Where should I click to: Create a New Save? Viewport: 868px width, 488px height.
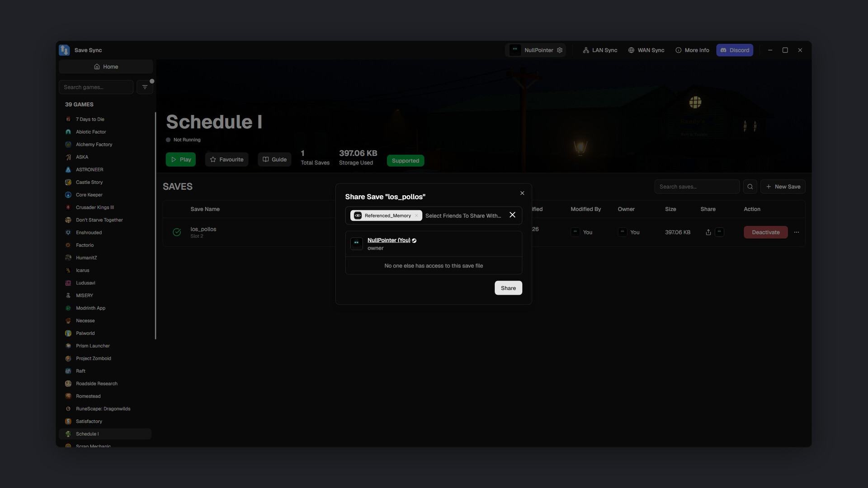[x=783, y=187]
